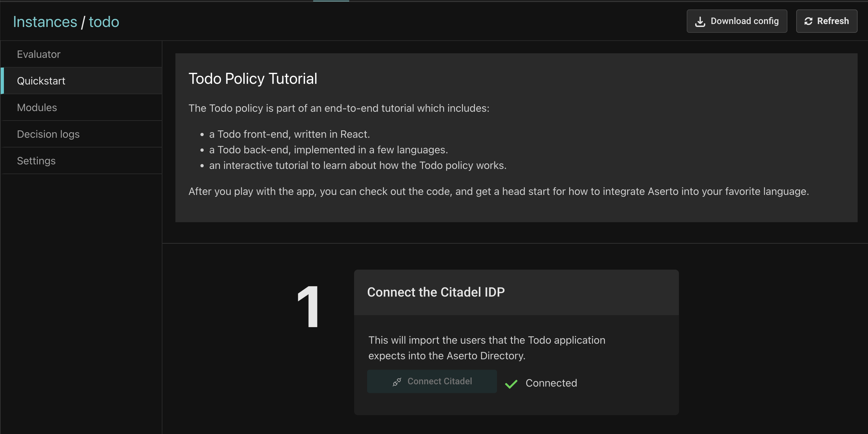
Task: Click the Instances breadcrumb link
Action: pos(45,22)
